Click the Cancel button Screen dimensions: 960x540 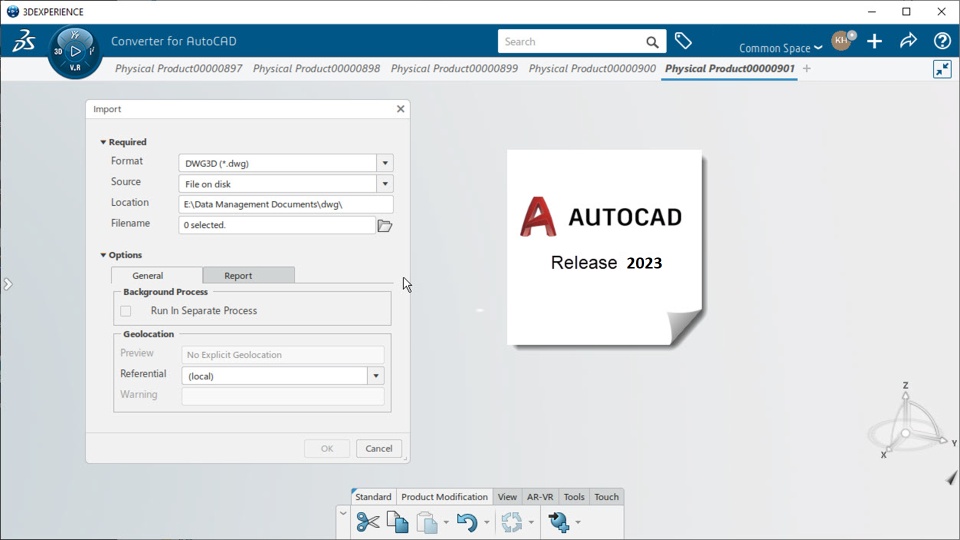coord(379,448)
